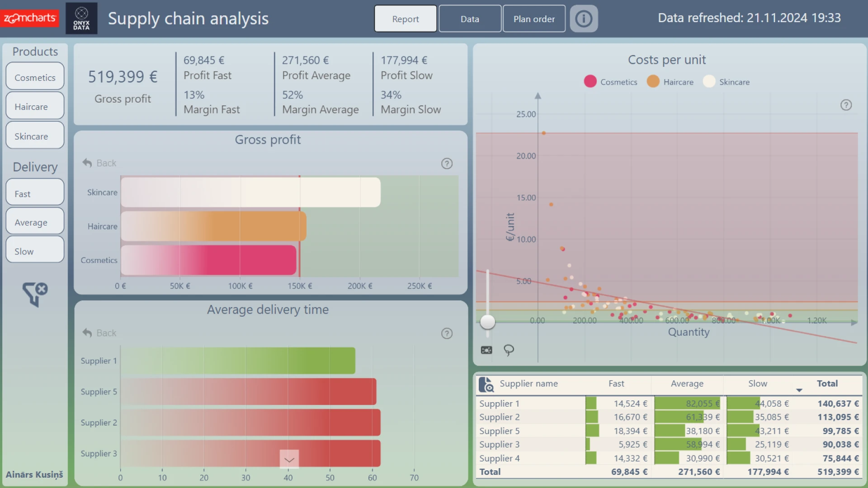The width and height of the screenshot is (868, 488).
Task: Toggle Skincare legend in Costs per unit
Action: click(726, 82)
